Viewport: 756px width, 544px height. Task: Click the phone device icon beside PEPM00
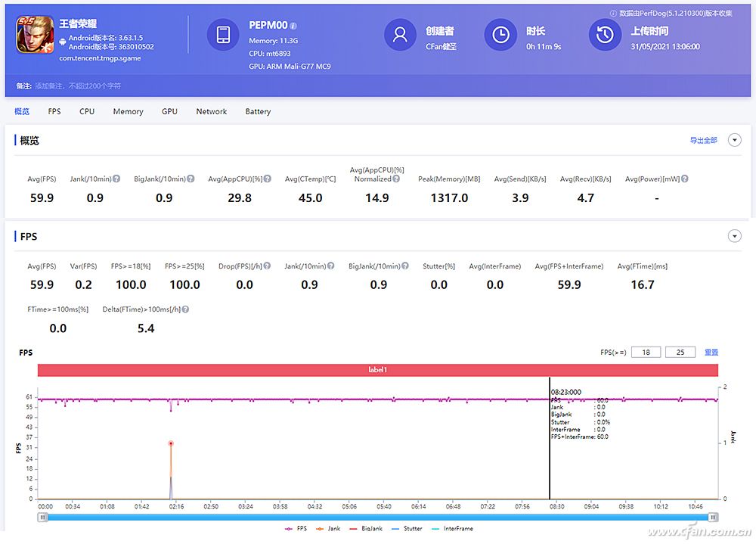(x=222, y=36)
